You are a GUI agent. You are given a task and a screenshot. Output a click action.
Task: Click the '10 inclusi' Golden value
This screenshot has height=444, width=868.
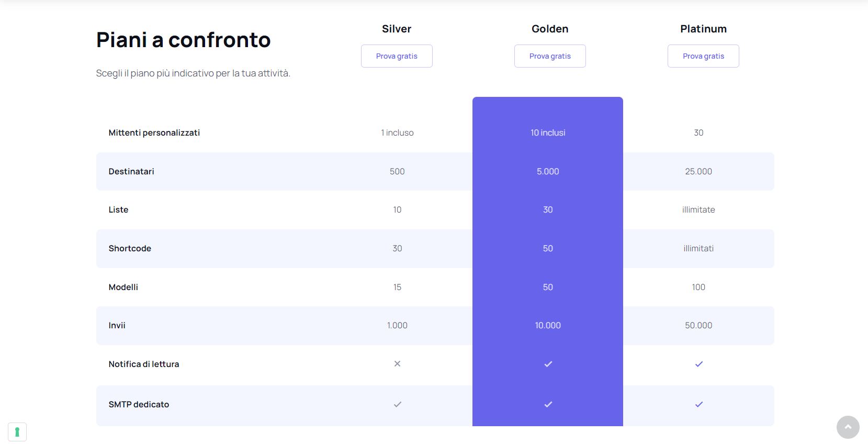point(548,133)
